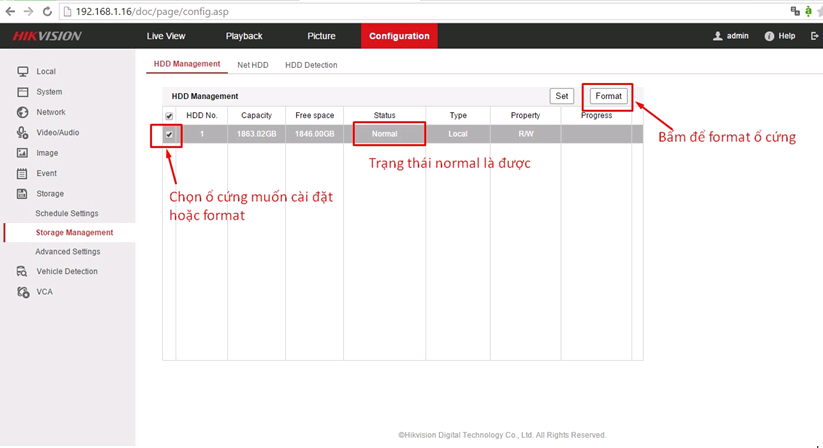The height and width of the screenshot is (448, 823).
Task: Click the VCA icon in sidebar
Action: [x=22, y=292]
